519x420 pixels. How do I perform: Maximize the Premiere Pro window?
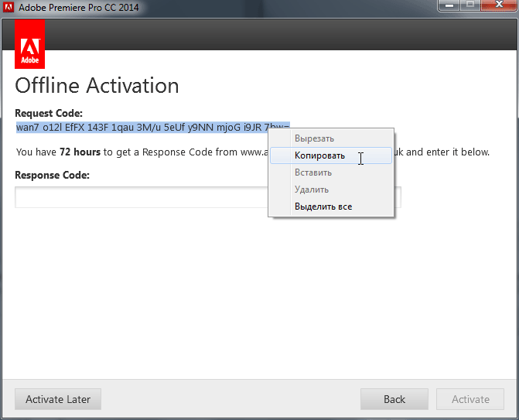[470, 5]
